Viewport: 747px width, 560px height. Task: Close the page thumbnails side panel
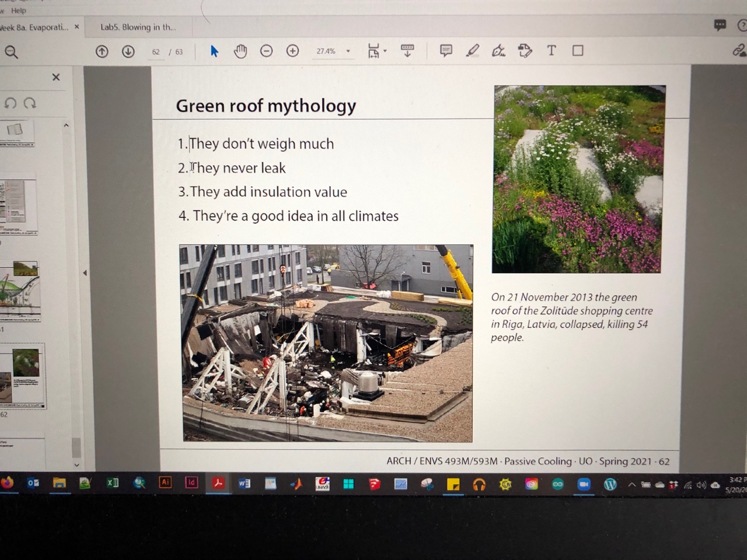pos(56,77)
